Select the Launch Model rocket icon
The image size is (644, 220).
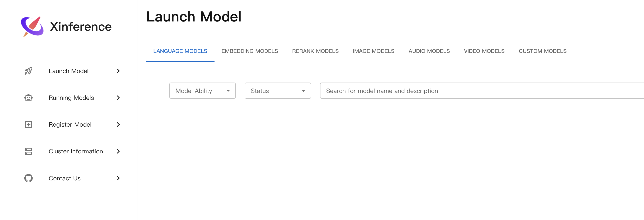[x=29, y=71]
